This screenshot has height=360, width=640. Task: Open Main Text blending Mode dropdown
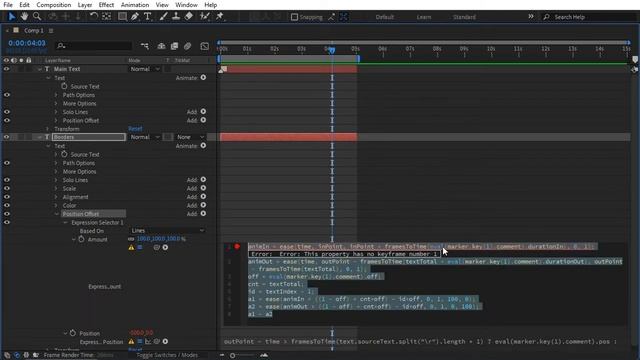145,69
